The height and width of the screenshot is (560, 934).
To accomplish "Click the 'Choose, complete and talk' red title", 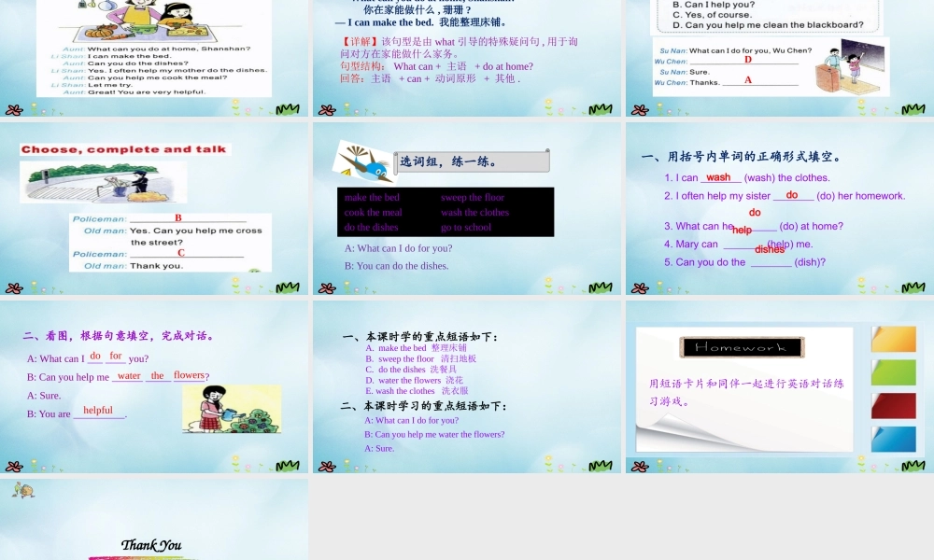I will (x=124, y=149).
